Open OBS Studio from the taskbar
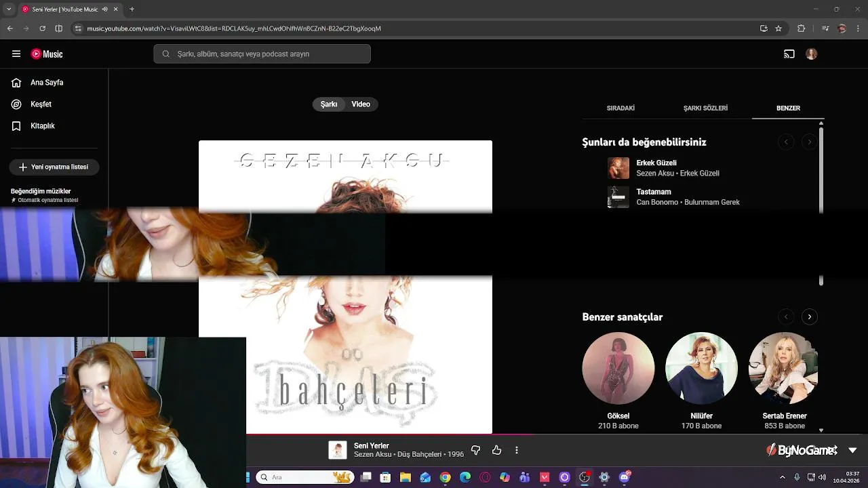 tap(585, 477)
